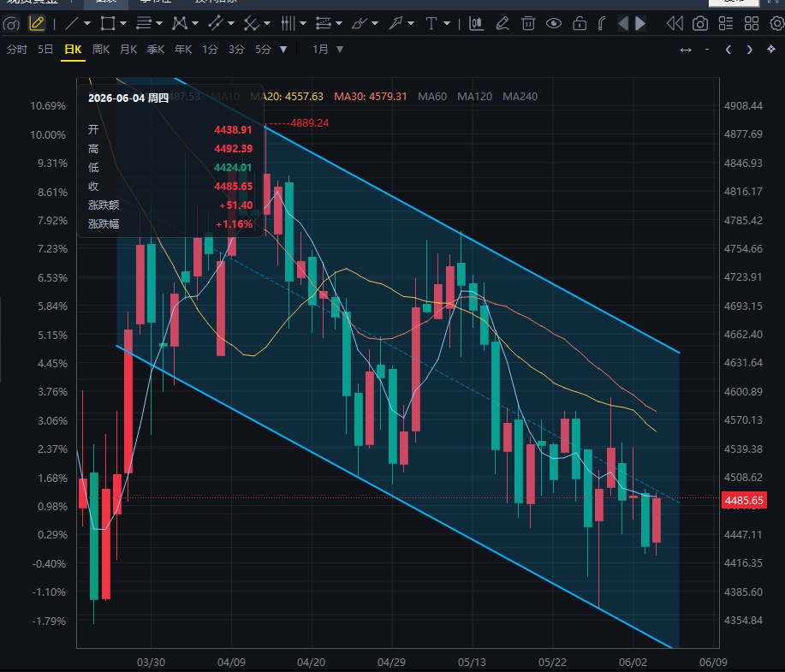785x672 pixels.
Task: Expand the parallel lines tool dropdown
Action: [x=159, y=23]
